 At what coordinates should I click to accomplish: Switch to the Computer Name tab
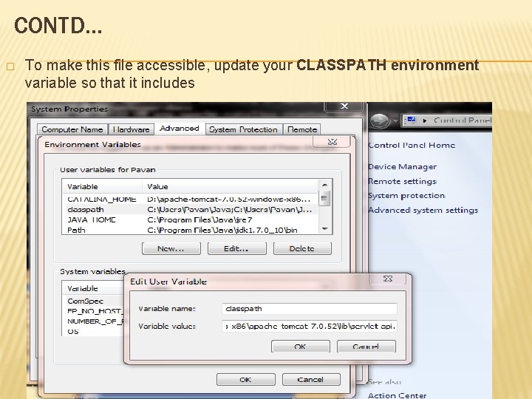72,129
